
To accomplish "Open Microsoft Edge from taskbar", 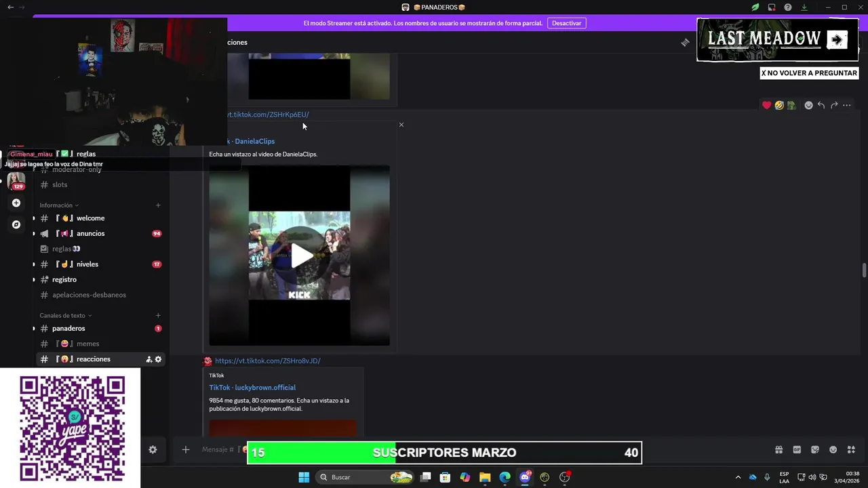I will [x=505, y=477].
